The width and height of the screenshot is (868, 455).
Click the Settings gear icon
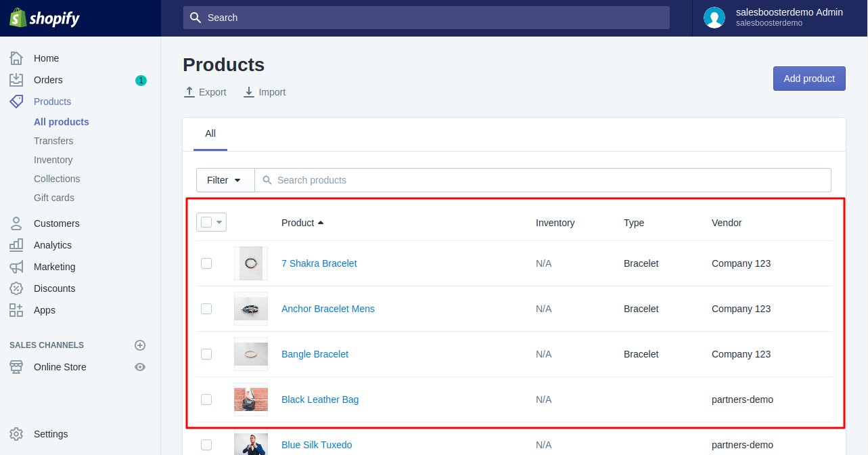(x=16, y=434)
